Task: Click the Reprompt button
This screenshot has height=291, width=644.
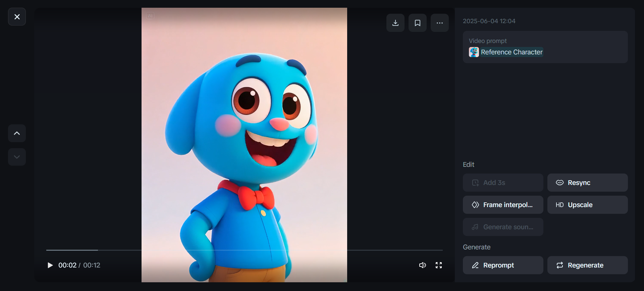Action: (503, 265)
